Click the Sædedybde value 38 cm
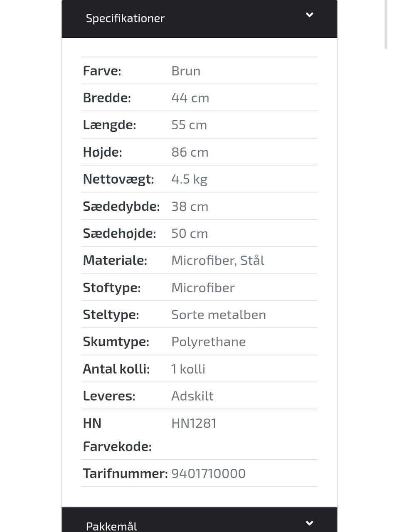Image resolution: width=399 pixels, height=532 pixels. (x=190, y=207)
